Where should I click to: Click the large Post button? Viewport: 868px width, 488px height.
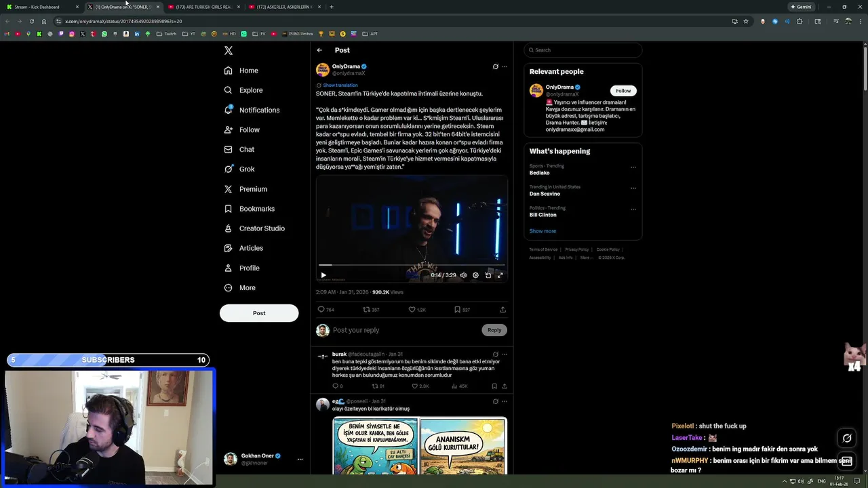259,313
